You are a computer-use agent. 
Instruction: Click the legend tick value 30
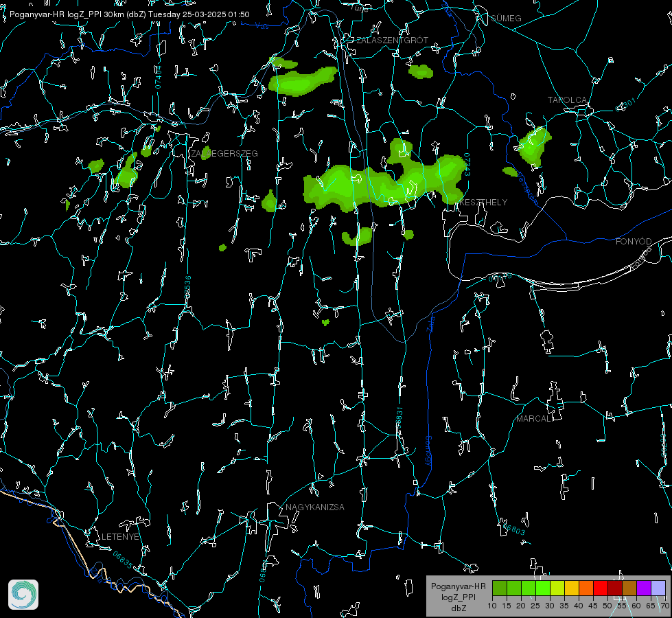[550, 606]
